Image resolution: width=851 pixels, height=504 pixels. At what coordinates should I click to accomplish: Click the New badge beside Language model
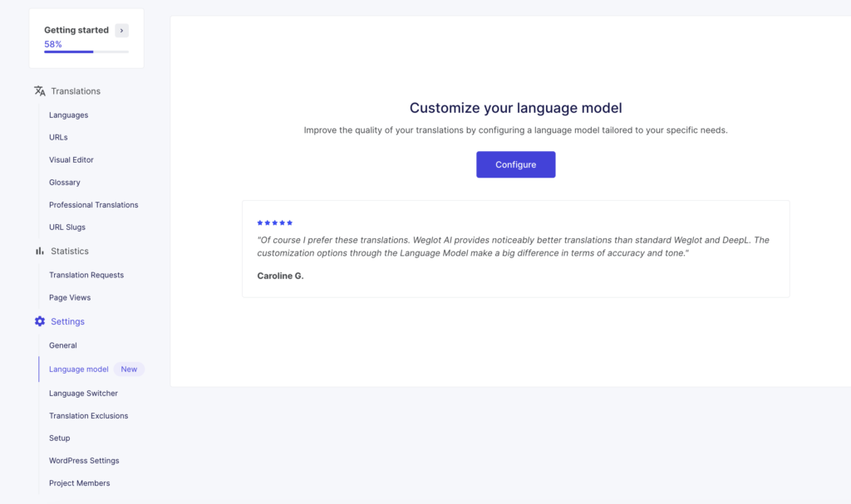[129, 369]
